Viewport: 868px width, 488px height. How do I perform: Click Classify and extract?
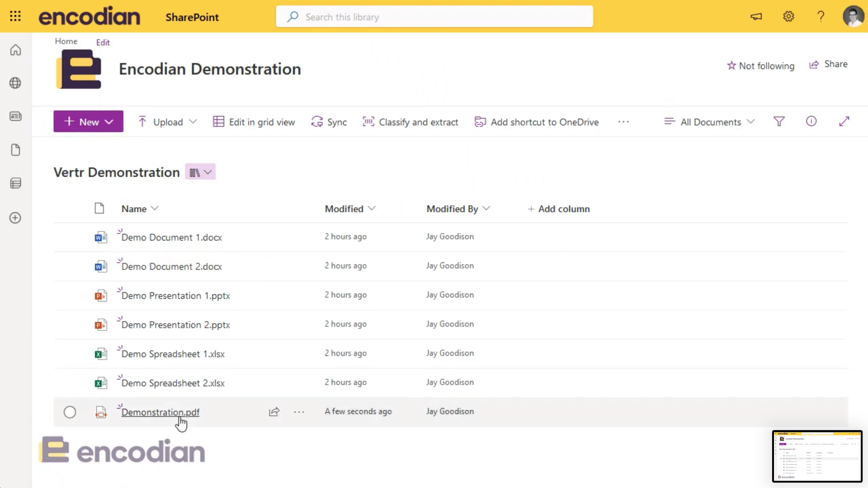coord(410,122)
